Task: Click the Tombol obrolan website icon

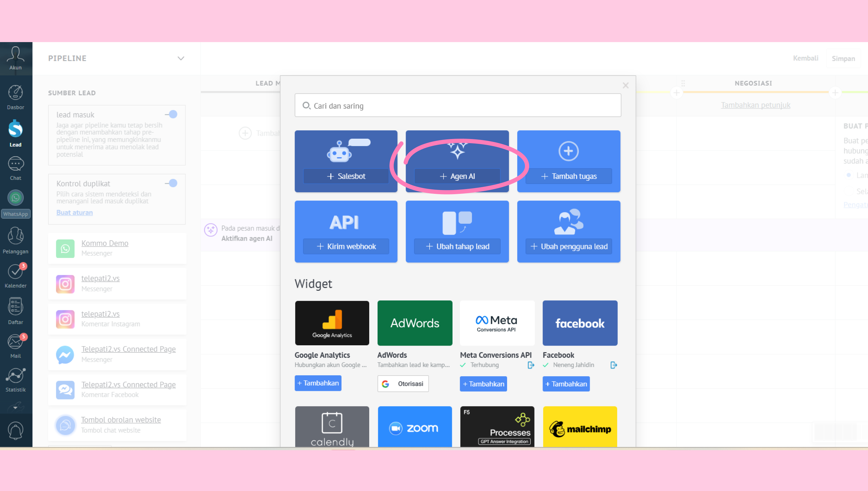Action: 65,425
